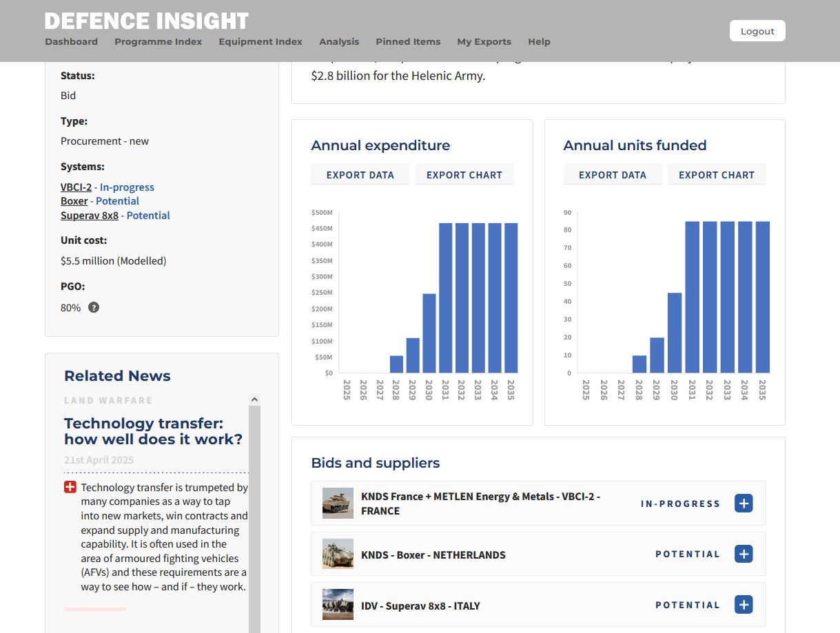Click the In-progress status next to VBCI-2
Viewport: 840px width, 633px height.
(x=127, y=187)
